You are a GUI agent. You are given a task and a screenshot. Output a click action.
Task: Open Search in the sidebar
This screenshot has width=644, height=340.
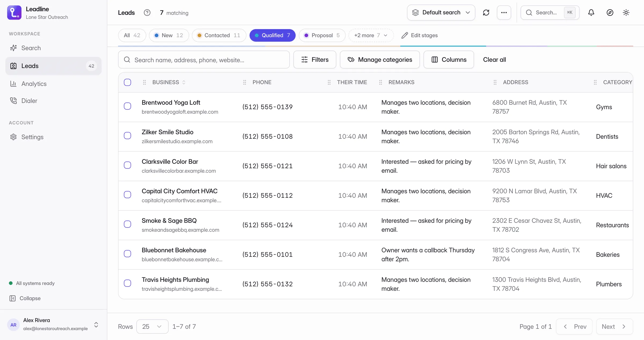click(53, 48)
